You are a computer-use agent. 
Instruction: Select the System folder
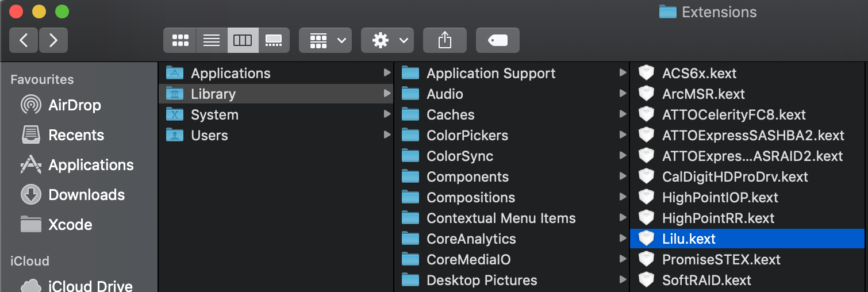[214, 115]
